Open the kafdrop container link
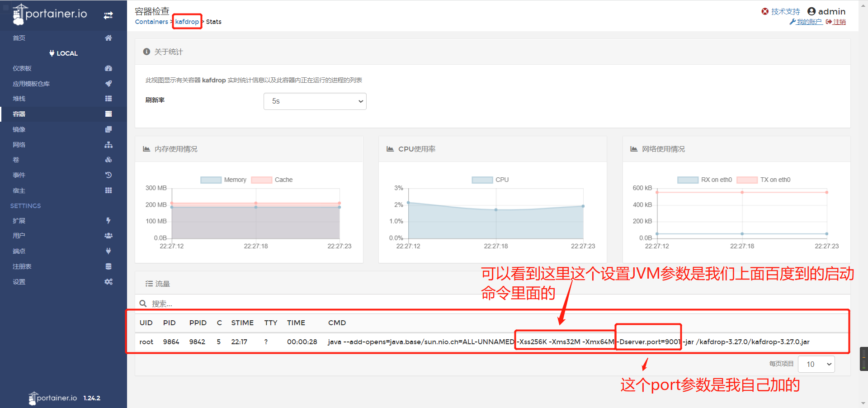Image resolution: width=868 pixels, height=408 pixels. [x=187, y=21]
